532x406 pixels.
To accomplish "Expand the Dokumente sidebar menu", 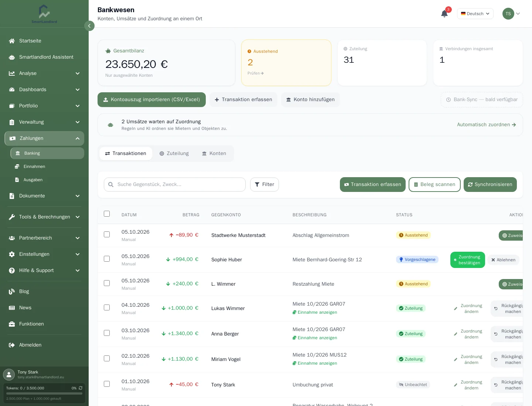I will tap(44, 196).
